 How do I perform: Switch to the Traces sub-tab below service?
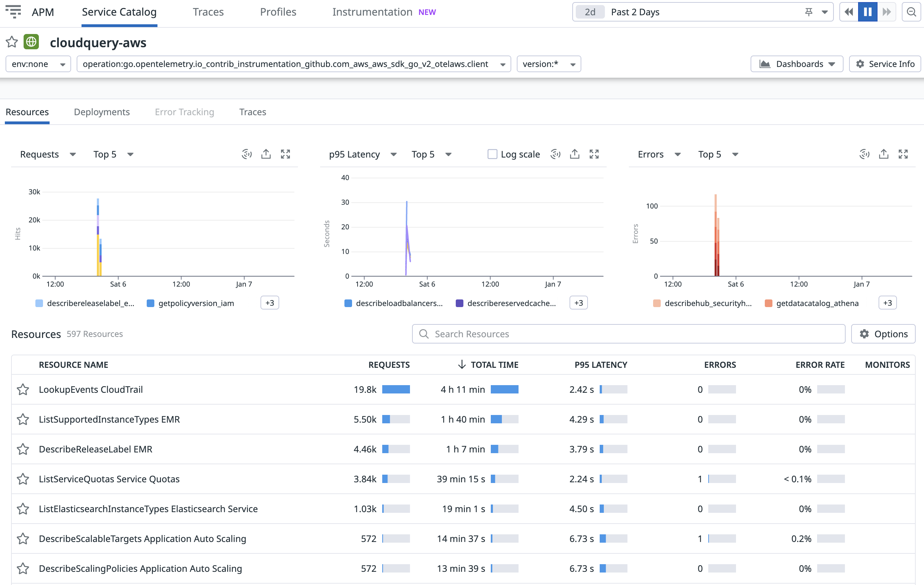[253, 112]
